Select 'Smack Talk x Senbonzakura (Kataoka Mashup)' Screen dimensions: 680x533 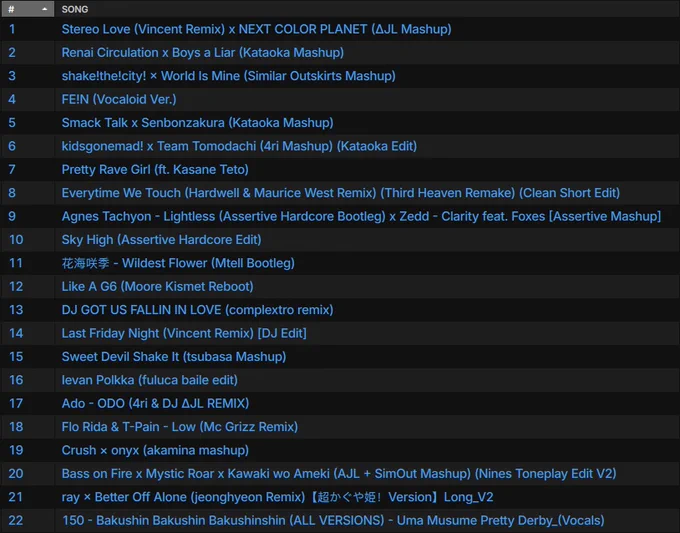[197, 123]
